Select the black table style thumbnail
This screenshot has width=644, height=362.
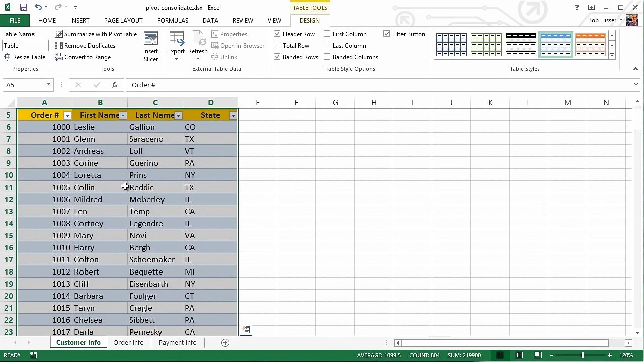click(x=521, y=45)
